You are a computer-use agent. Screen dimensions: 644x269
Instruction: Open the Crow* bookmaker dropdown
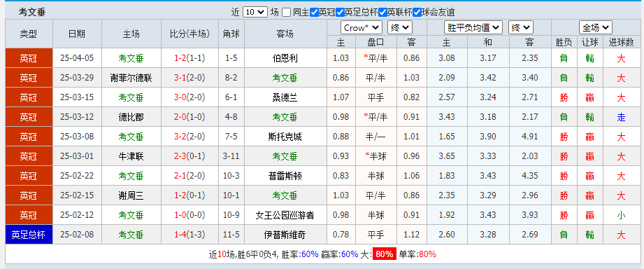(362, 27)
